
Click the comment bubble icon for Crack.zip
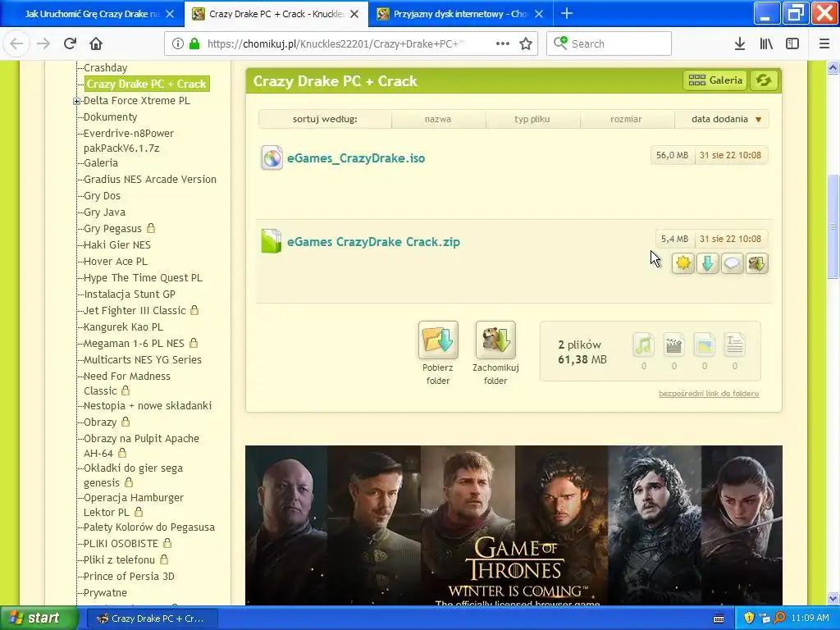(x=733, y=263)
